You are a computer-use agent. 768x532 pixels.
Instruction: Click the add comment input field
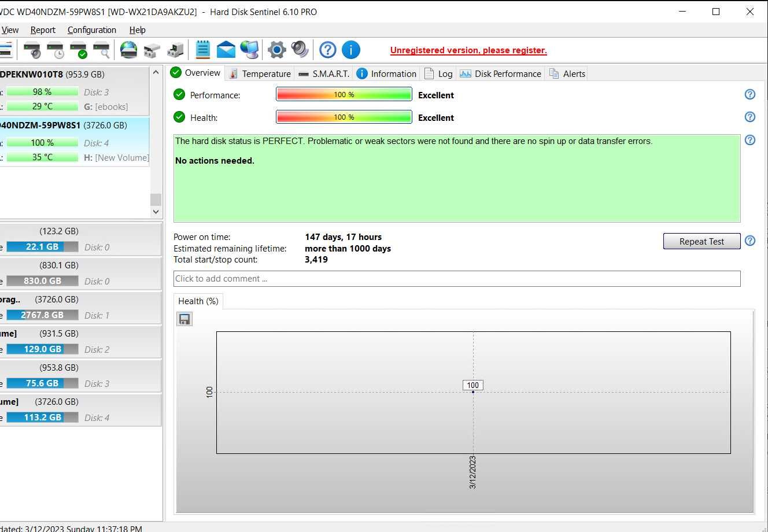point(457,279)
